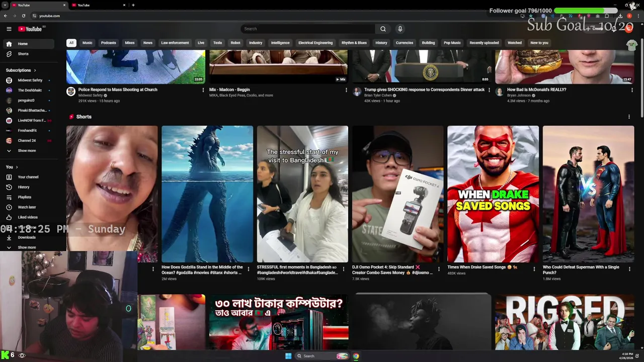Close the first YouTube browser tab
The width and height of the screenshot is (644, 362).
(64, 5)
